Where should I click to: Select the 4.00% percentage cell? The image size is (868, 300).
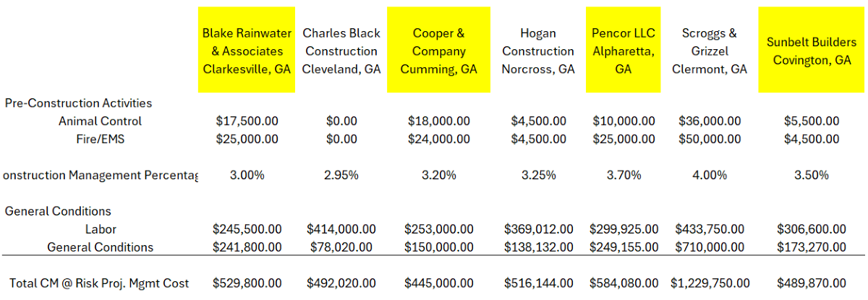pos(709,175)
